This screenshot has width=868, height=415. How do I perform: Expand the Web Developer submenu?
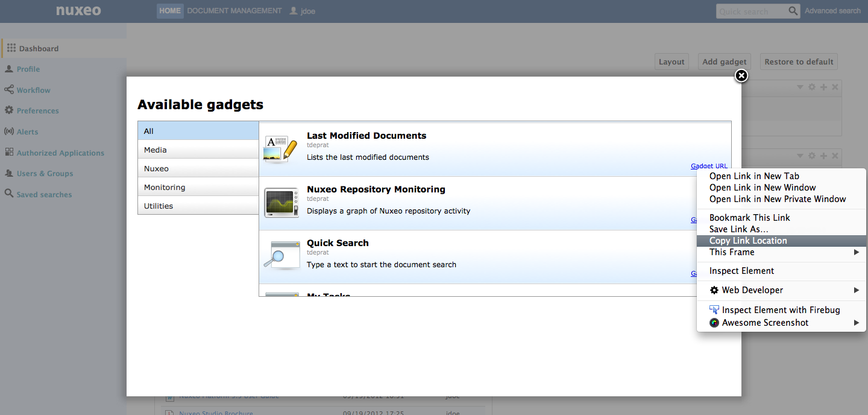click(781, 290)
